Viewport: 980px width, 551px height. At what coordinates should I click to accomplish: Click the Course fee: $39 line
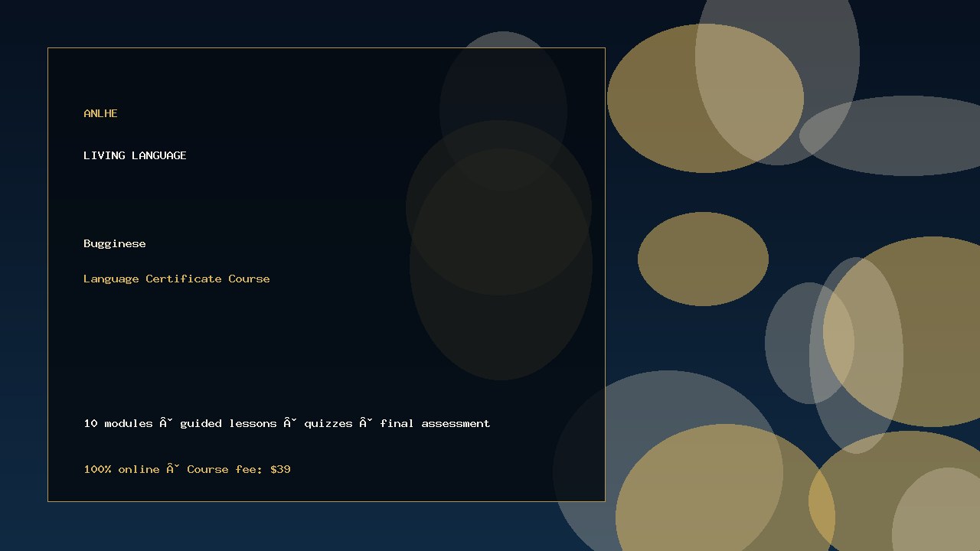click(188, 469)
